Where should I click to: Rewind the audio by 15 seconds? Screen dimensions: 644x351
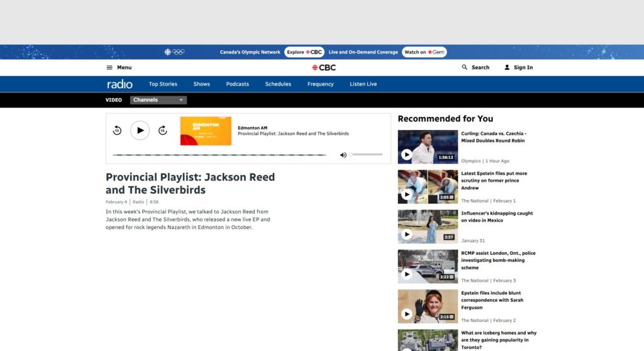pos(117,130)
